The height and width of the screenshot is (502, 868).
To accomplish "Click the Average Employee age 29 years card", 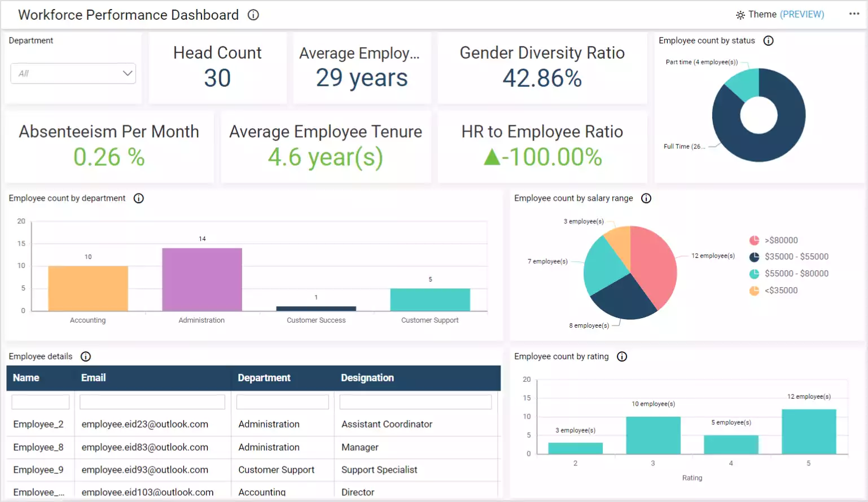I will (362, 67).
